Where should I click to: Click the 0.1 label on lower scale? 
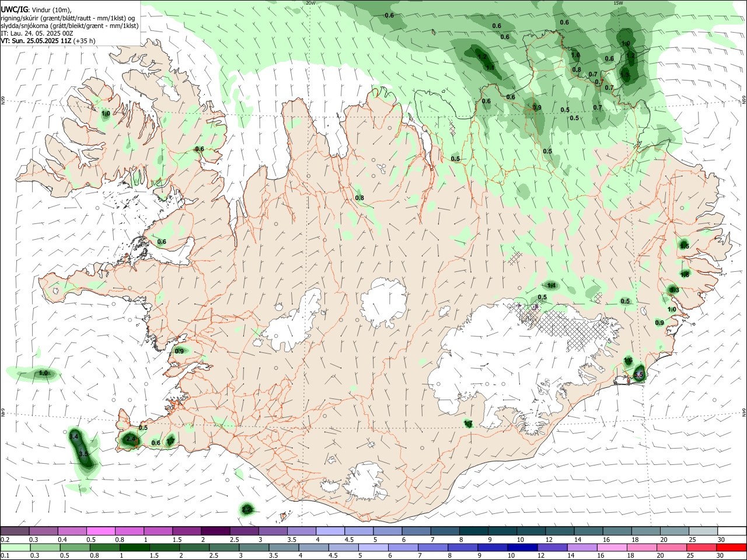tap(5, 556)
